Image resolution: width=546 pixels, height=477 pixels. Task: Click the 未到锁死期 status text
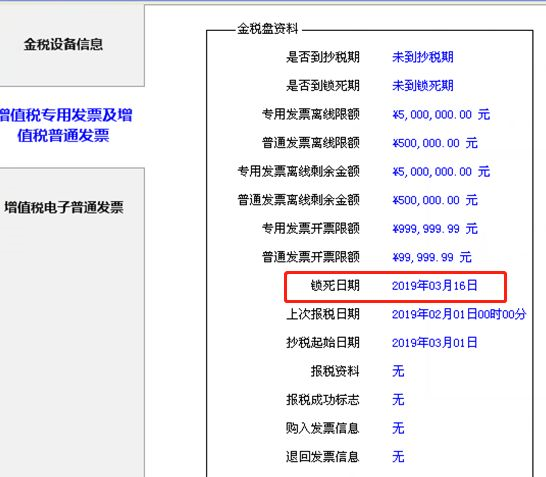tap(423, 86)
